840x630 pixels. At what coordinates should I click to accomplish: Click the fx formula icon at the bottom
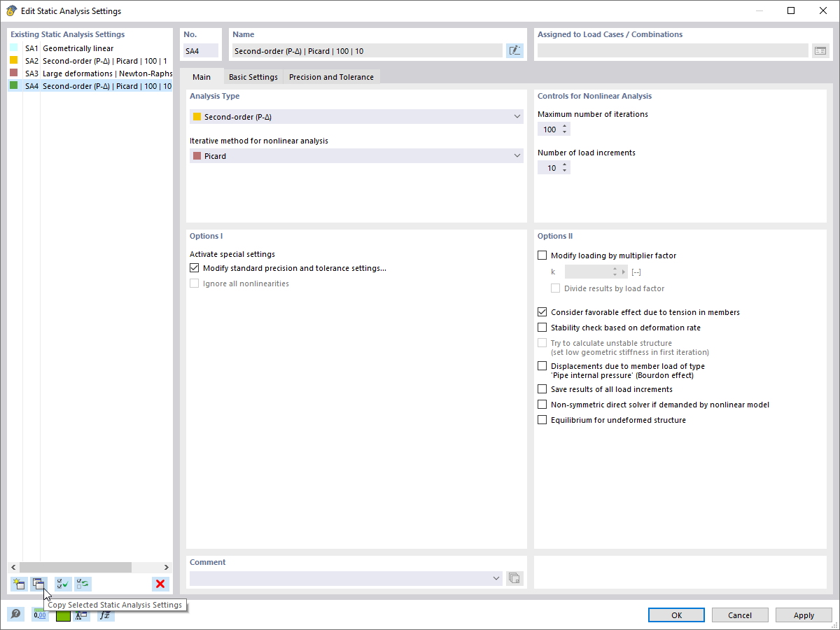tap(106, 615)
